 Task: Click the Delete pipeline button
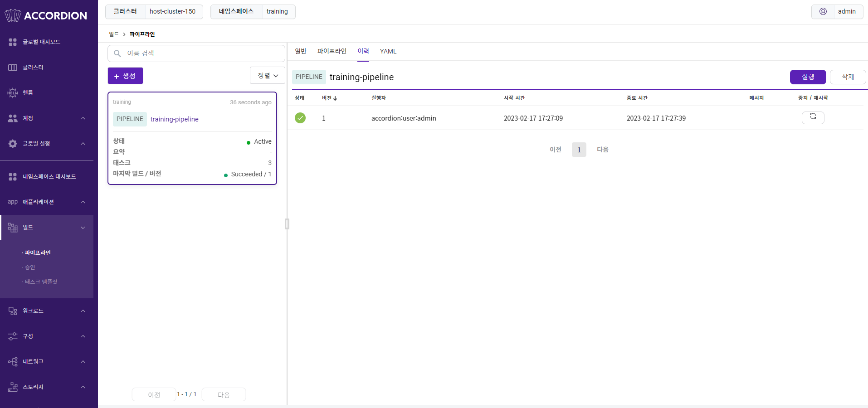(848, 77)
